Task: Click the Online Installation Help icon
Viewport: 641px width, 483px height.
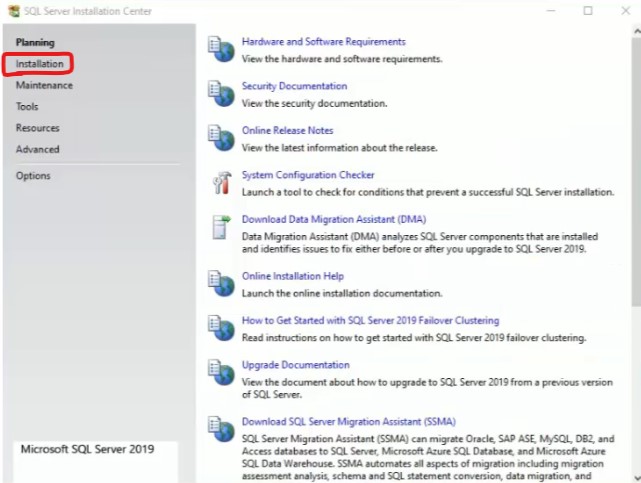Action: (x=221, y=283)
